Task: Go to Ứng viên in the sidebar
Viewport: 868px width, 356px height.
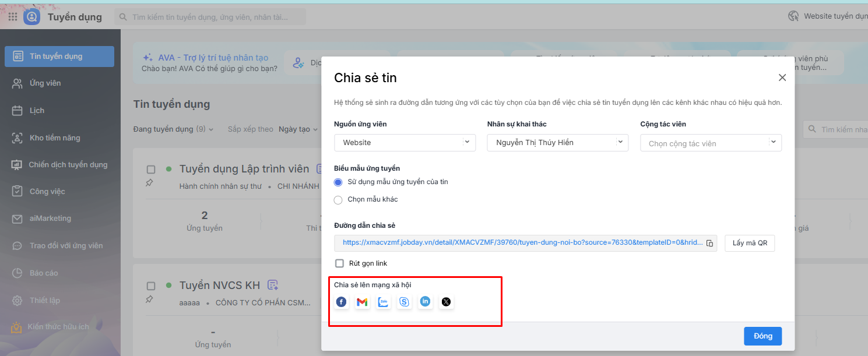Action: point(59,83)
